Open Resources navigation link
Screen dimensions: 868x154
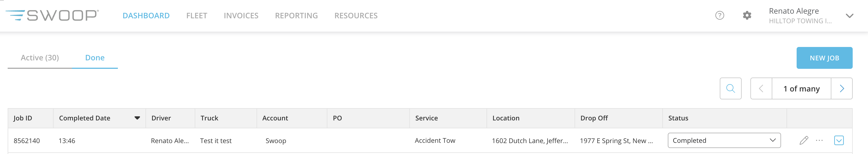(x=356, y=16)
